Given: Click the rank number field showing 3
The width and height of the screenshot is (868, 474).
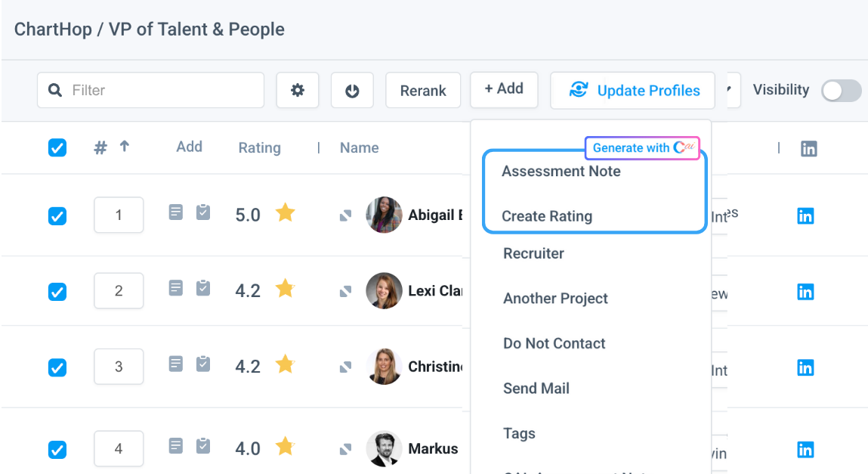Looking at the screenshot, I should click(x=119, y=367).
